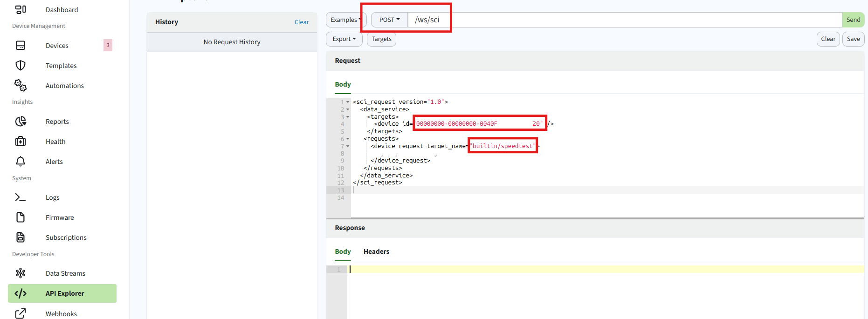The height and width of the screenshot is (319, 868).
Task: Switch to the response Headers tab
Action: tap(376, 251)
